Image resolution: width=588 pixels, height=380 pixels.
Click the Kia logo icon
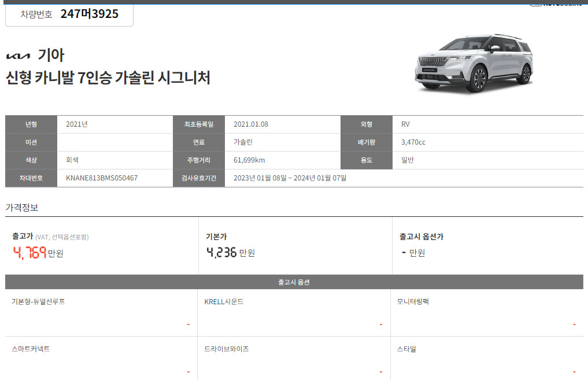[18, 56]
